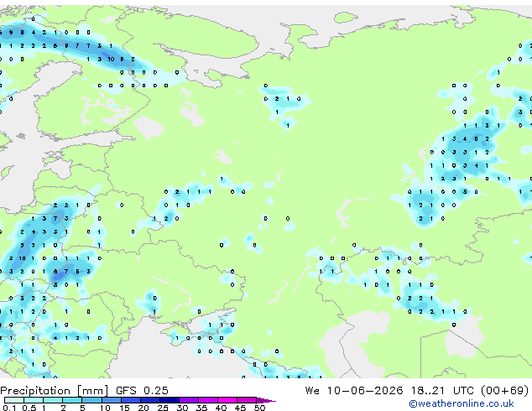The height and width of the screenshot is (411, 532).
Task: Click the lightest 0.1–0.5 mm legend swatch
Action: click(x=14, y=400)
